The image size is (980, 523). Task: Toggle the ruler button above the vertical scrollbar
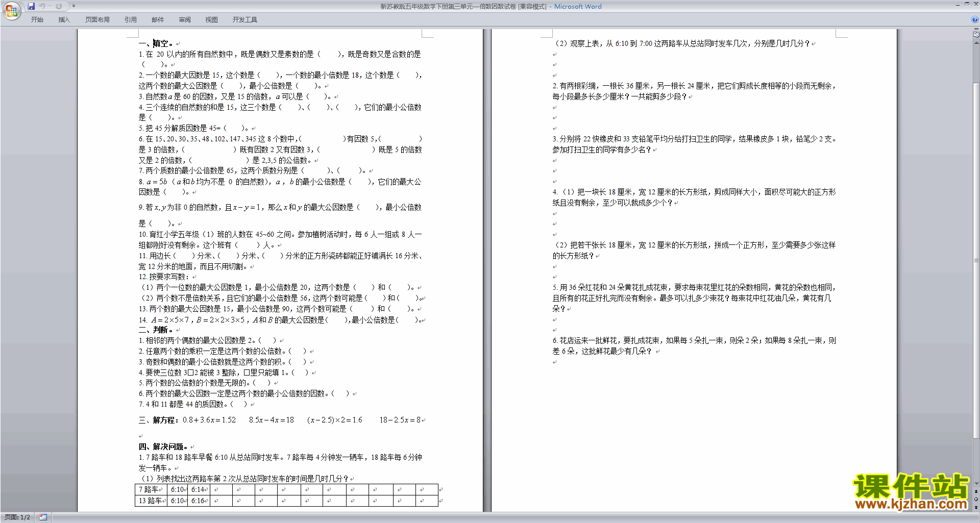976,35
